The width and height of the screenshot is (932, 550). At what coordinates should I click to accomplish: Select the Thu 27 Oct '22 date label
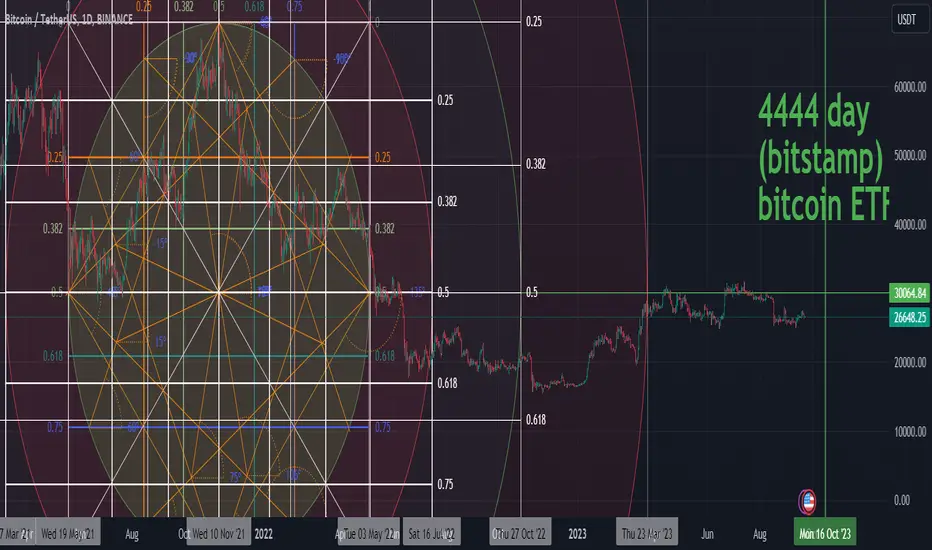(x=521, y=533)
